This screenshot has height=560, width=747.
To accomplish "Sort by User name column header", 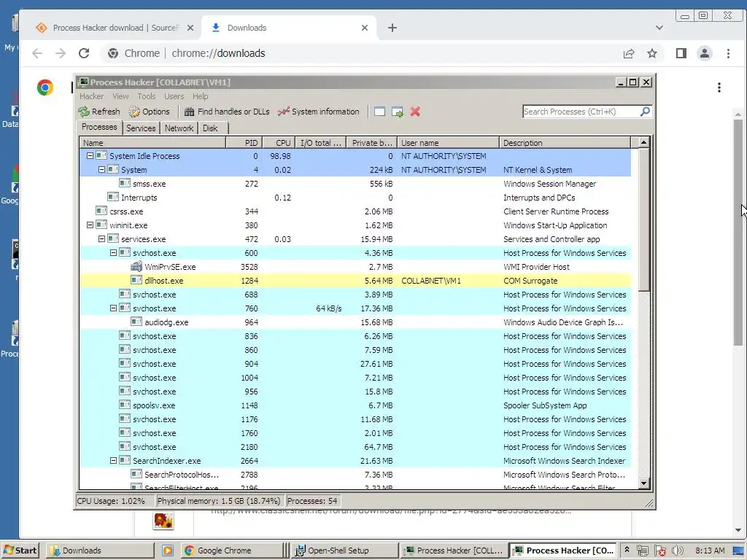I will (x=448, y=143).
